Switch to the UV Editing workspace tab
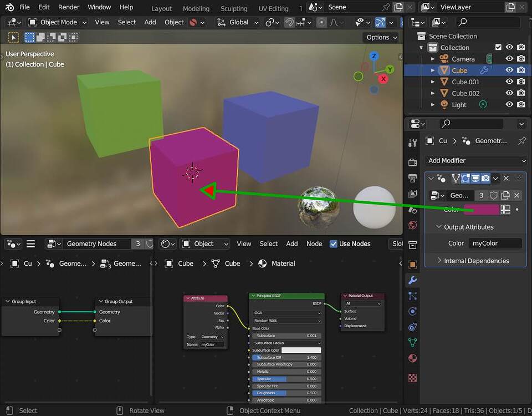The image size is (532, 416). point(273,8)
